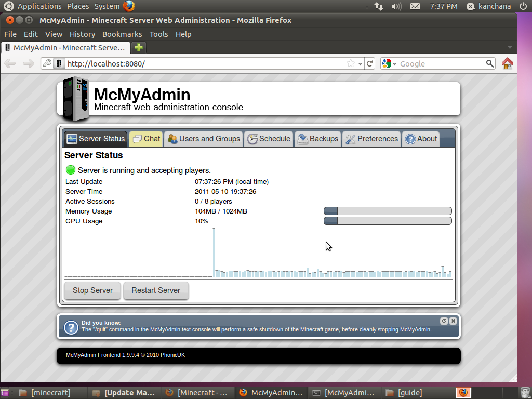Open the Firefox Tools menu
The width and height of the screenshot is (532, 399).
tap(159, 34)
